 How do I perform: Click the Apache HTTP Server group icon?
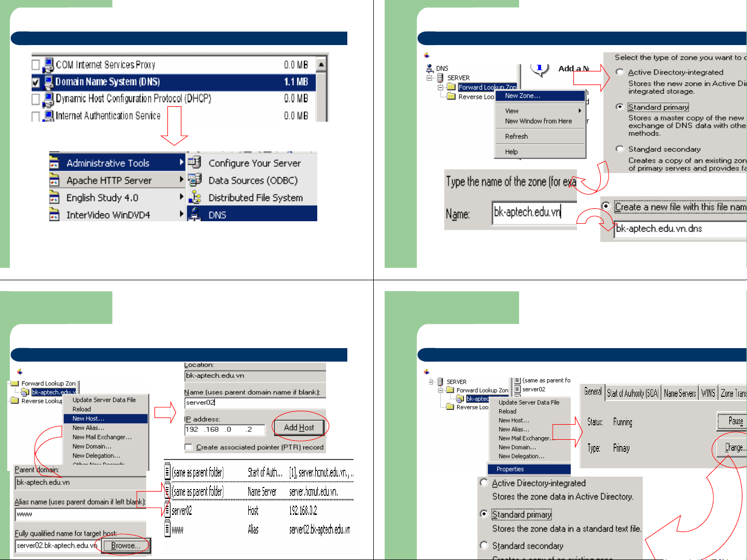[x=54, y=180]
